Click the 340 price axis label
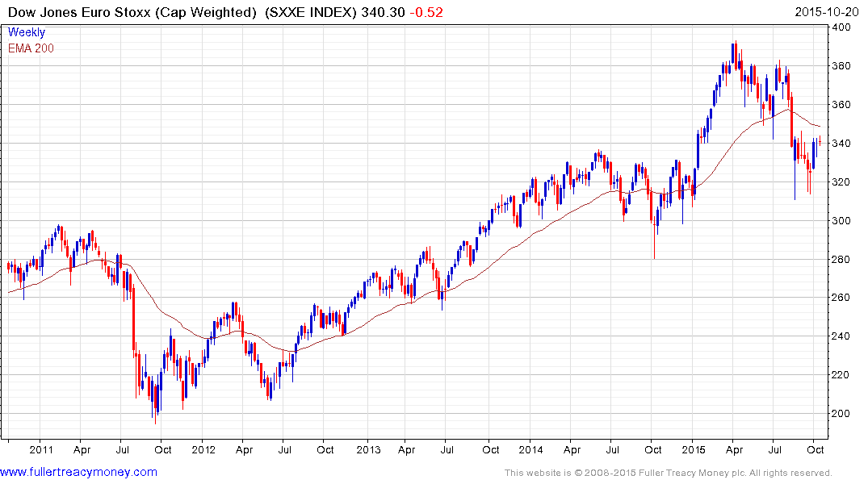Image resolution: width=868 pixels, height=484 pixels. click(841, 144)
